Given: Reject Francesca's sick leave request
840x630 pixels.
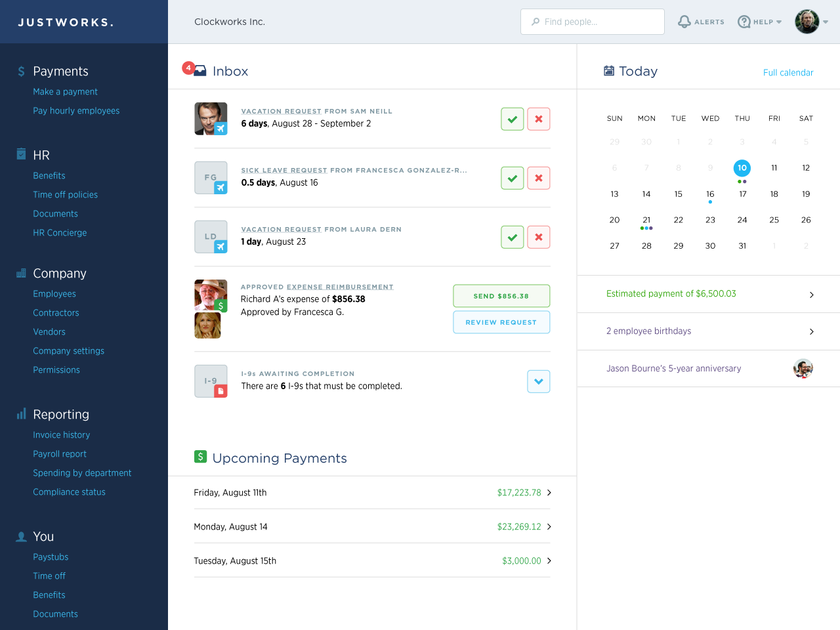Looking at the screenshot, I should tap(539, 178).
